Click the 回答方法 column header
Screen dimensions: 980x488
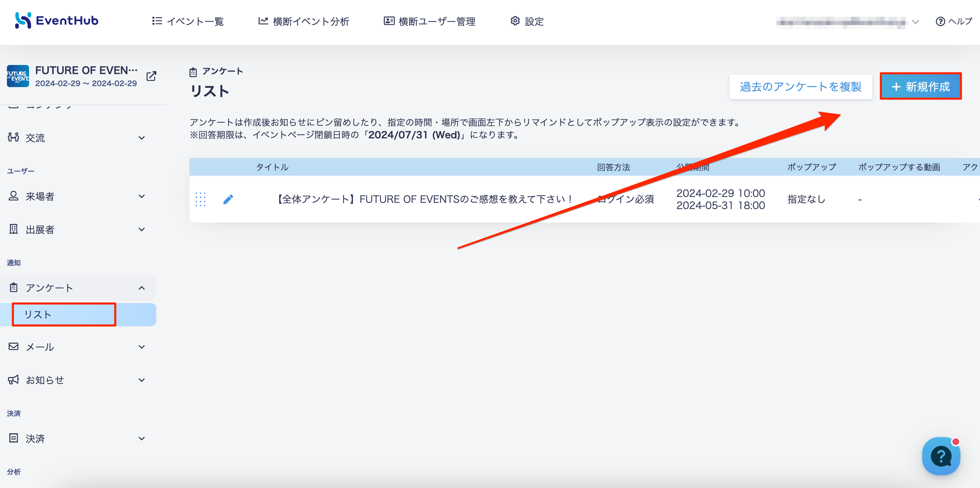(x=613, y=167)
